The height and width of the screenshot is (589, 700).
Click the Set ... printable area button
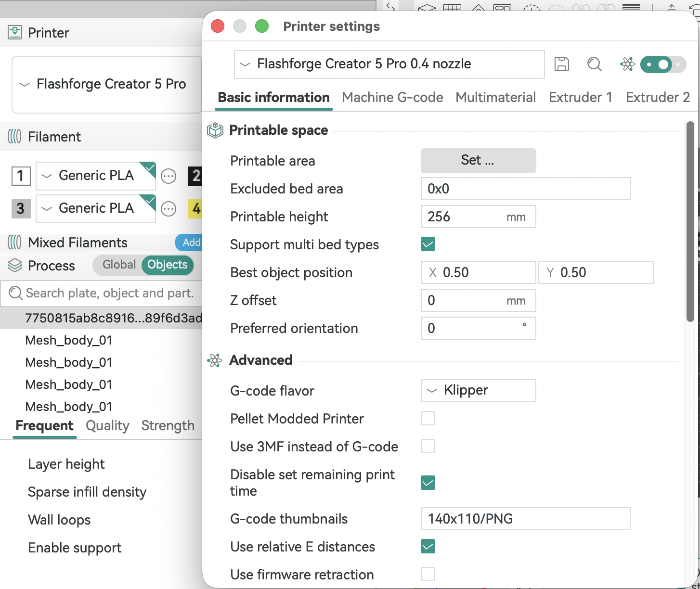tap(478, 160)
